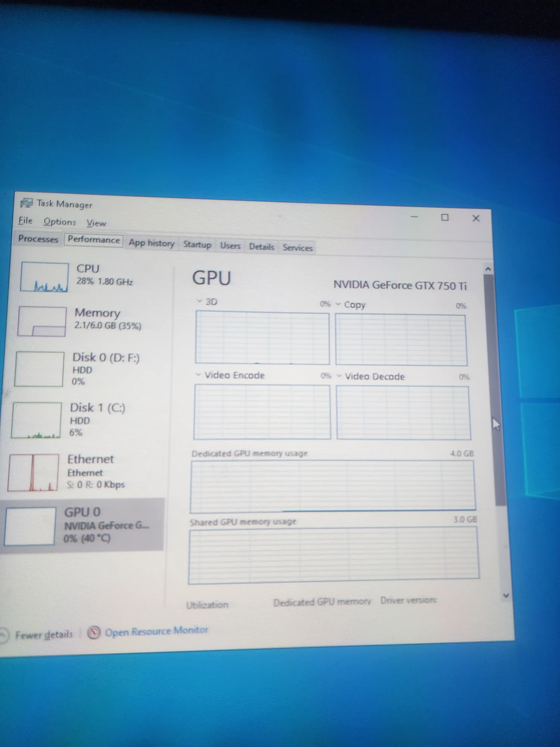The image size is (560, 747).
Task: Open the File menu
Action: click(25, 221)
